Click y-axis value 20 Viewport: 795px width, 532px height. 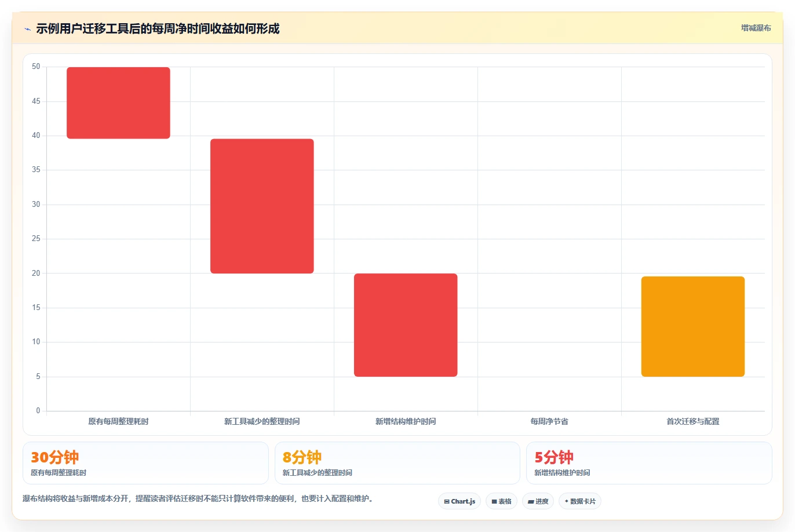click(x=36, y=274)
